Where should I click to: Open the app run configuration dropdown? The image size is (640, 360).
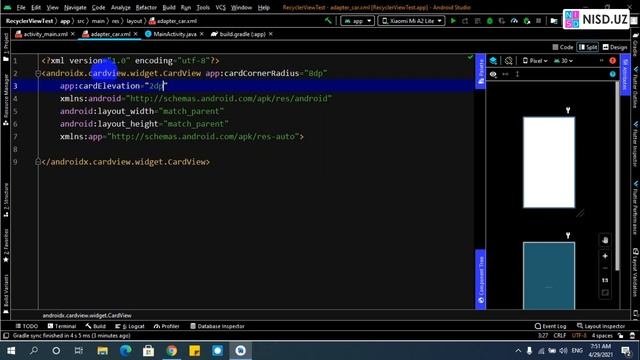(358, 20)
